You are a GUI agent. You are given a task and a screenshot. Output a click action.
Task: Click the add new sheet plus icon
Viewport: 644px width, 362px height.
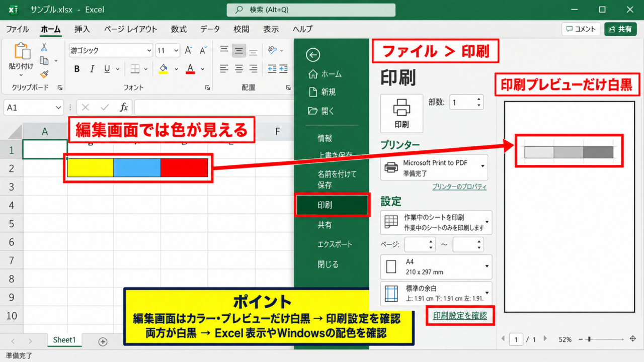tap(103, 342)
